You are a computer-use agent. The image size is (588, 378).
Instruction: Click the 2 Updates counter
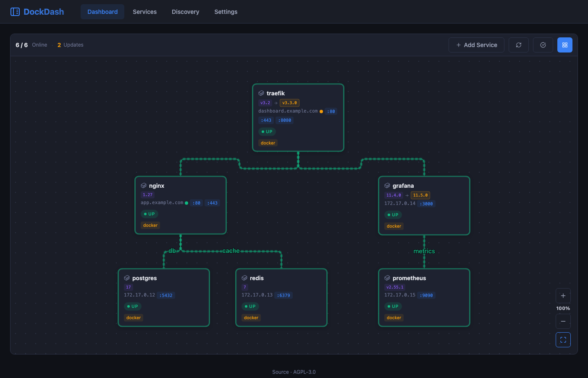coord(71,45)
